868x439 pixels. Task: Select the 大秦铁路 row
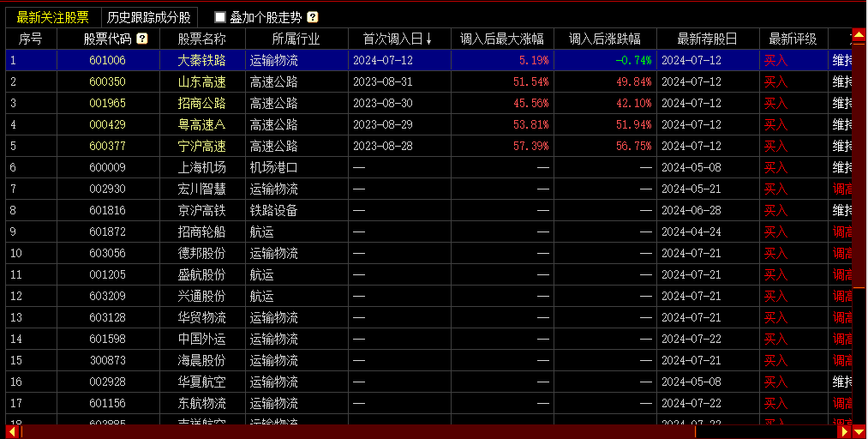(x=201, y=60)
